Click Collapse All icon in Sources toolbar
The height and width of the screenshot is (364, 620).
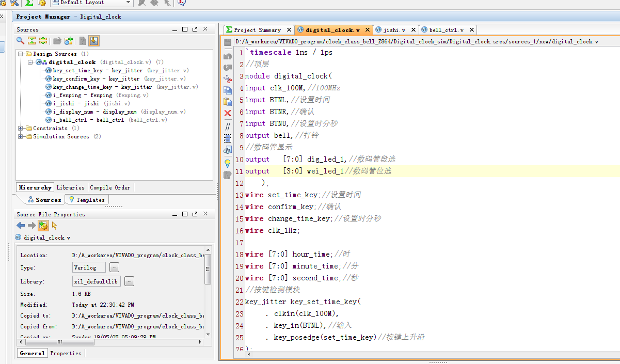[x=32, y=41]
